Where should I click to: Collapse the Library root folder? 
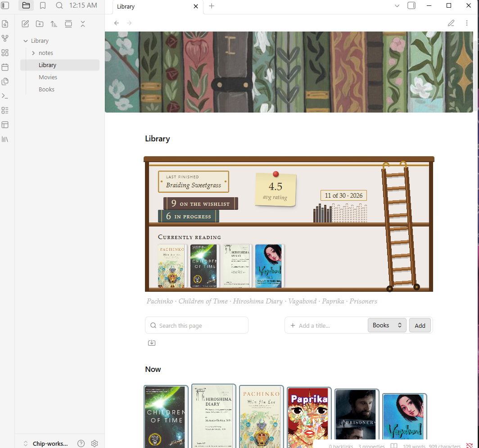[x=26, y=41]
